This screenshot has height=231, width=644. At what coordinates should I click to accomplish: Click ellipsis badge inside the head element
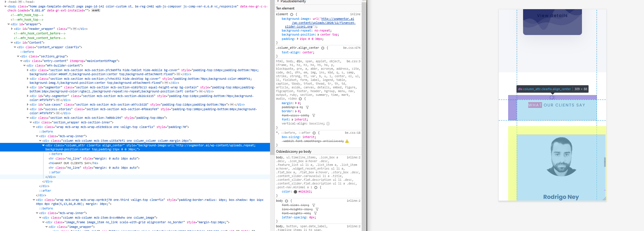[x=20, y=2]
